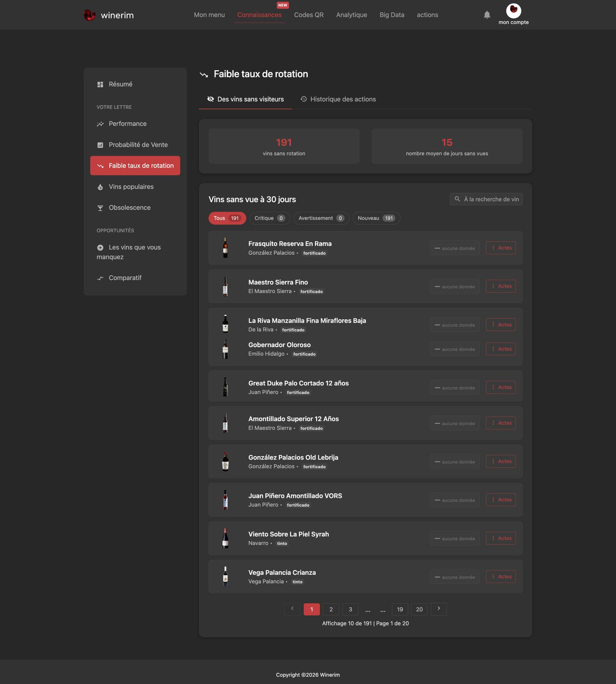Switch to Historique des actions tab
Image resolution: width=616 pixels, height=684 pixels.
click(338, 99)
